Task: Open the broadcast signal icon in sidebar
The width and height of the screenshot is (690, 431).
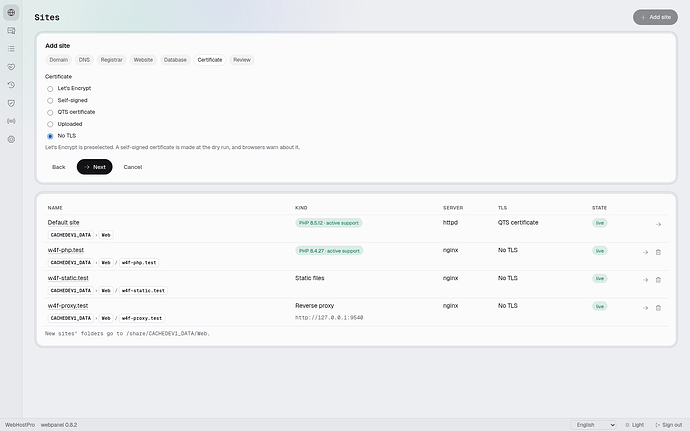Action: click(x=11, y=121)
